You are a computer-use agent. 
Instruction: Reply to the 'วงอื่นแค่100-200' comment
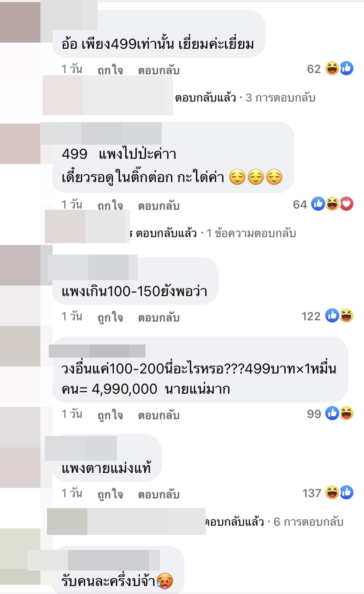click(x=159, y=415)
